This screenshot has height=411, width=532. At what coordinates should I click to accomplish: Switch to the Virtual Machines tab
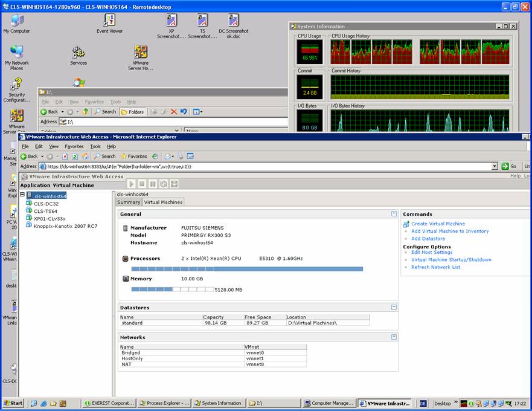(x=163, y=202)
